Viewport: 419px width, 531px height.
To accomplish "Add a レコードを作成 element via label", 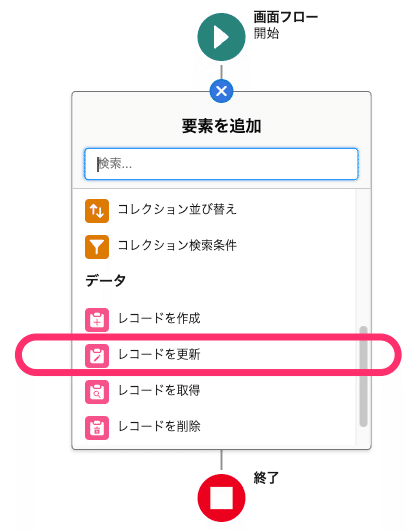I will 159,318.
